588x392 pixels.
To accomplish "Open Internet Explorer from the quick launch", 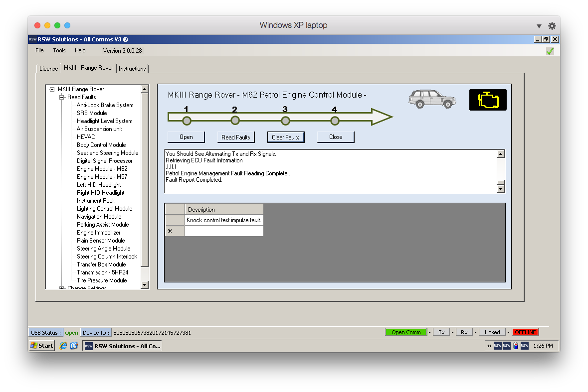I will [x=63, y=346].
